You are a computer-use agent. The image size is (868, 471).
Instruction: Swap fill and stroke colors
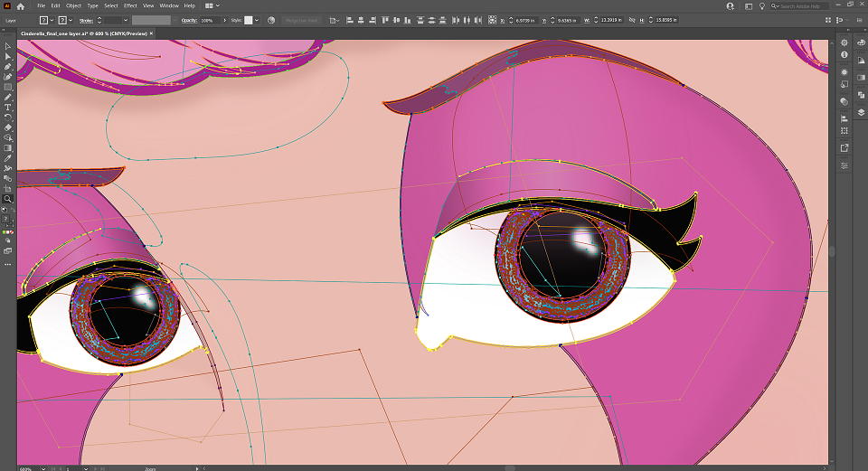[x=12, y=210]
